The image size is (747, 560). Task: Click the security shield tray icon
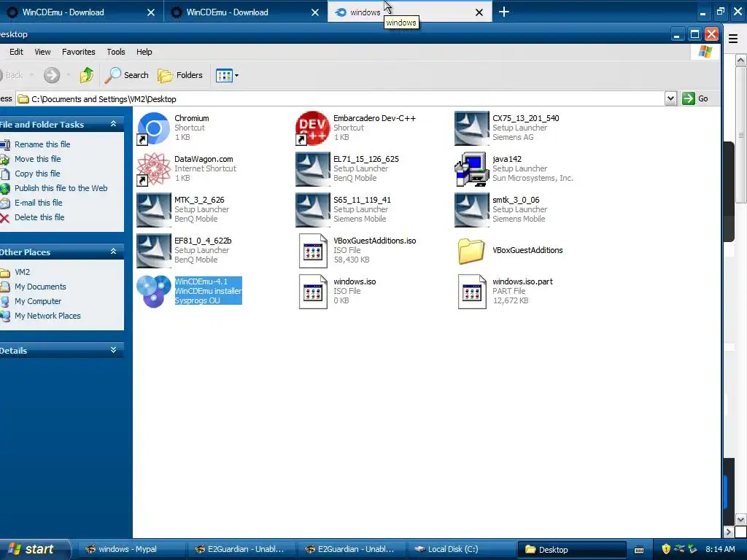pyautogui.click(x=666, y=549)
